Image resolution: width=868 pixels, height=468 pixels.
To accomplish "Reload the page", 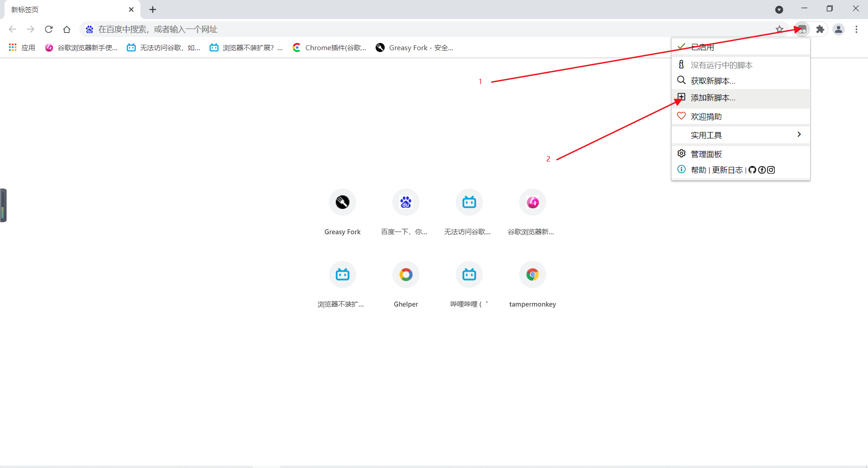I will tap(49, 29).
